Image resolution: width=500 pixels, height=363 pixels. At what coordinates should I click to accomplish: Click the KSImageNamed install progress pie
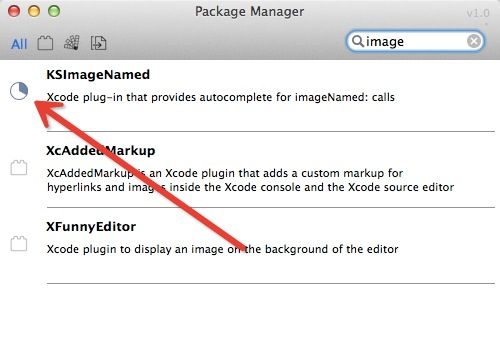click(19, 91)
